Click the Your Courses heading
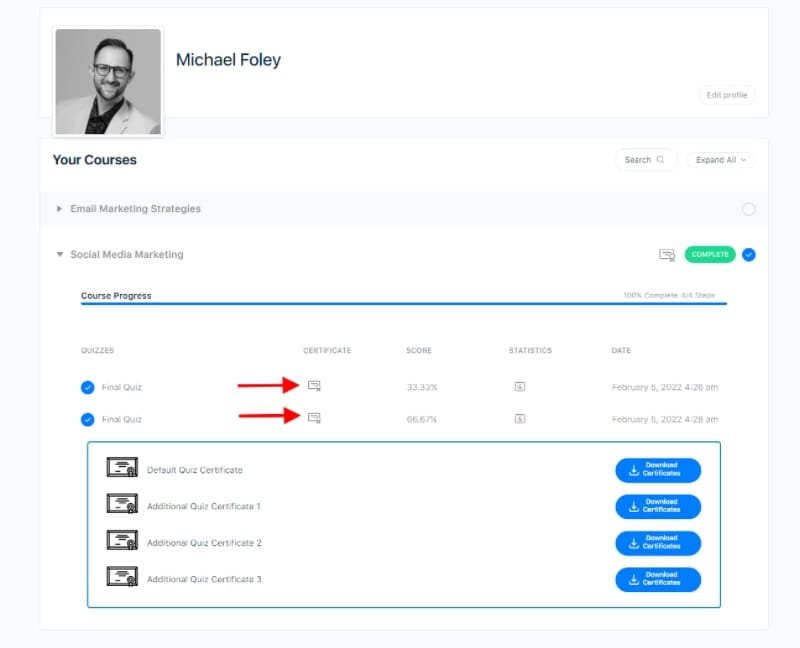This screenshot has height=648, width=800. [x=95, y=160]
